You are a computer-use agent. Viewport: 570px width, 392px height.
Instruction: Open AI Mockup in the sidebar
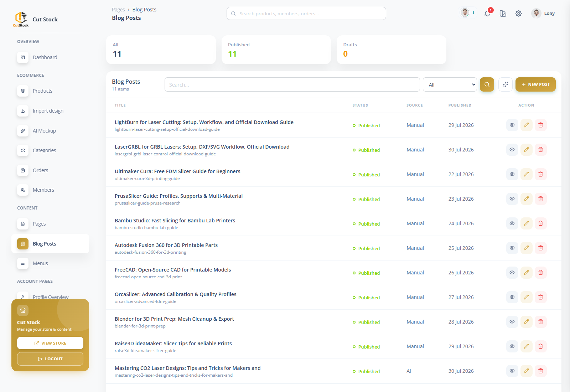tap(50, 131)
